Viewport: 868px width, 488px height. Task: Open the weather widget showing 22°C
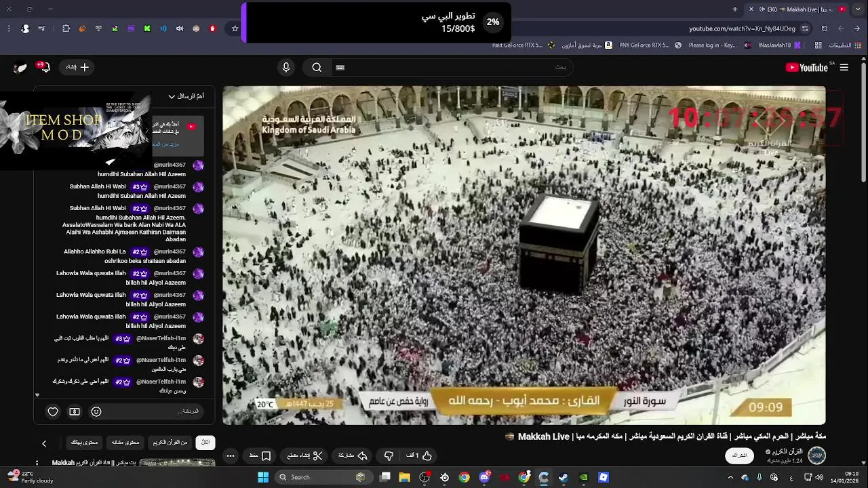click(30, 477)
